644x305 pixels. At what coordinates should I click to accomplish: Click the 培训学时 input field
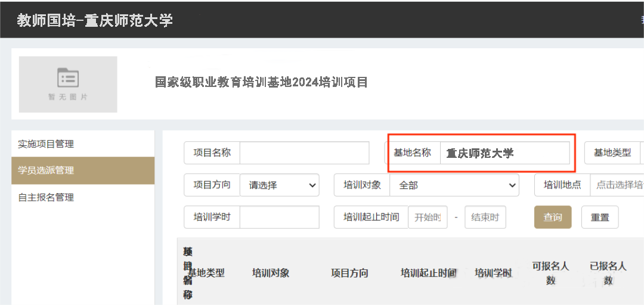(279, 217)
